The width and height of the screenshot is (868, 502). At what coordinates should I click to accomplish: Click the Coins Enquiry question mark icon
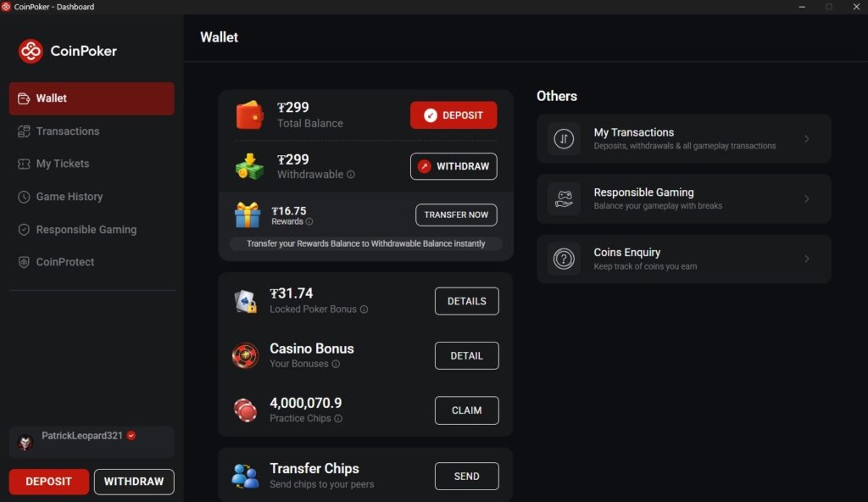[x=564, y=259]
